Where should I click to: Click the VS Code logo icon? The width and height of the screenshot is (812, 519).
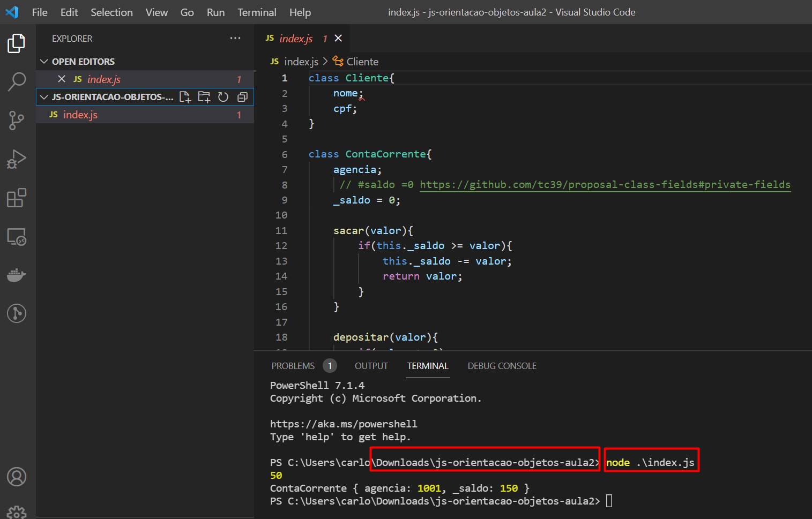tap(12, 12)
